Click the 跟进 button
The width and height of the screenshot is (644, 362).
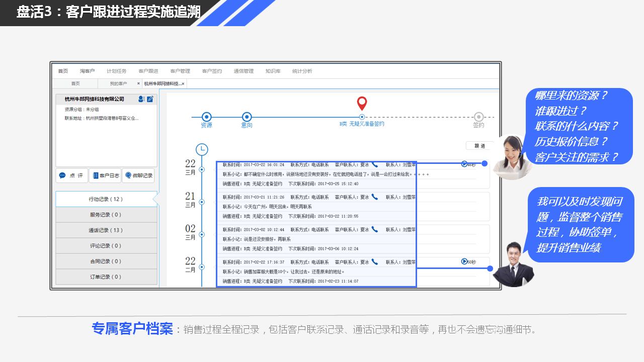pos(479,146)
